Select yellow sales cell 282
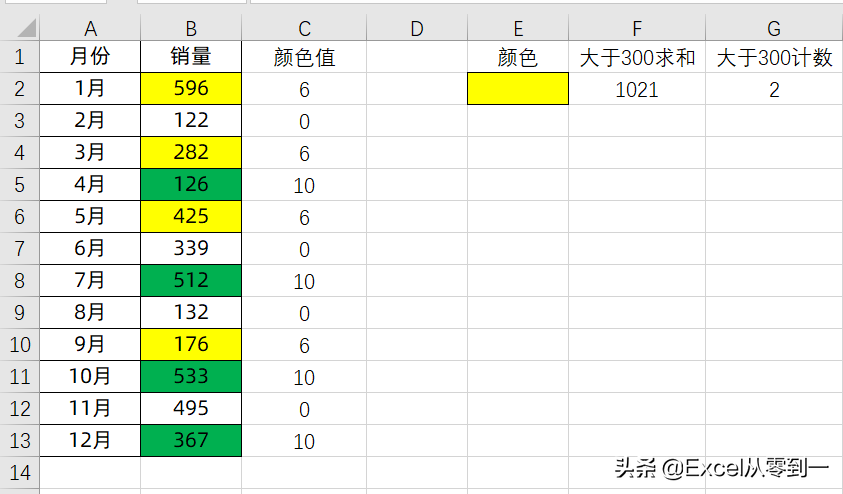Screen dimensions: 843x494 click(x=191, y=153)
